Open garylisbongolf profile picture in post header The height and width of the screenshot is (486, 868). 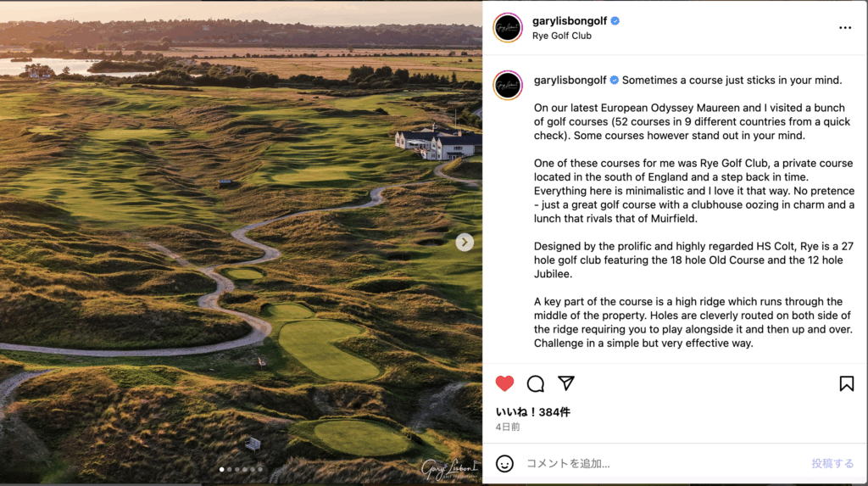[508, 27]
